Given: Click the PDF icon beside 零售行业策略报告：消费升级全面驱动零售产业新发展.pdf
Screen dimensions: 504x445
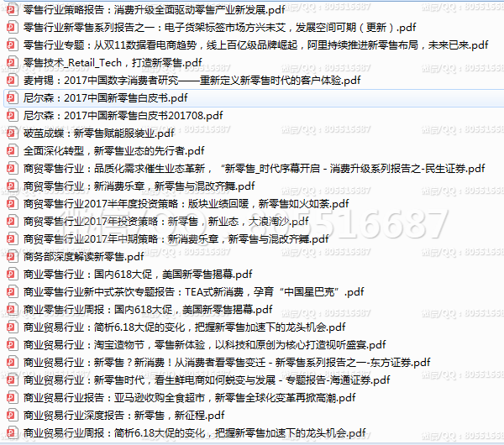Looking at the screenshot, I should point(12,9).
